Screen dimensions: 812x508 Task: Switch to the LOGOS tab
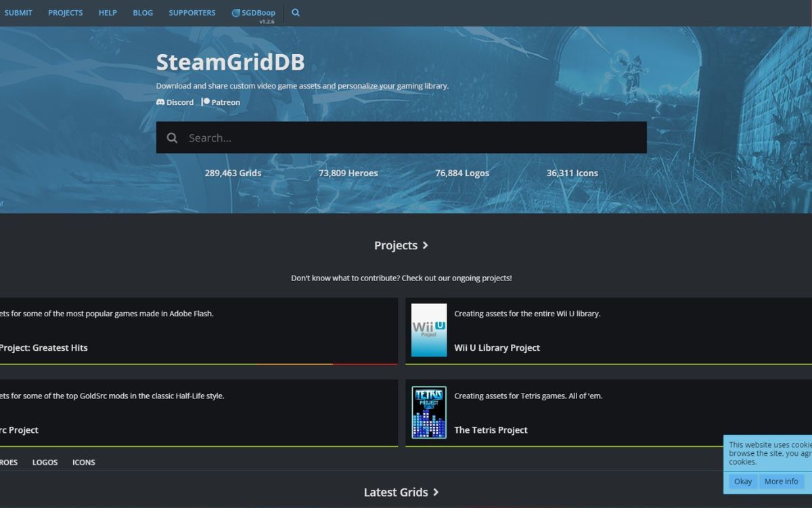coord(45,462)
